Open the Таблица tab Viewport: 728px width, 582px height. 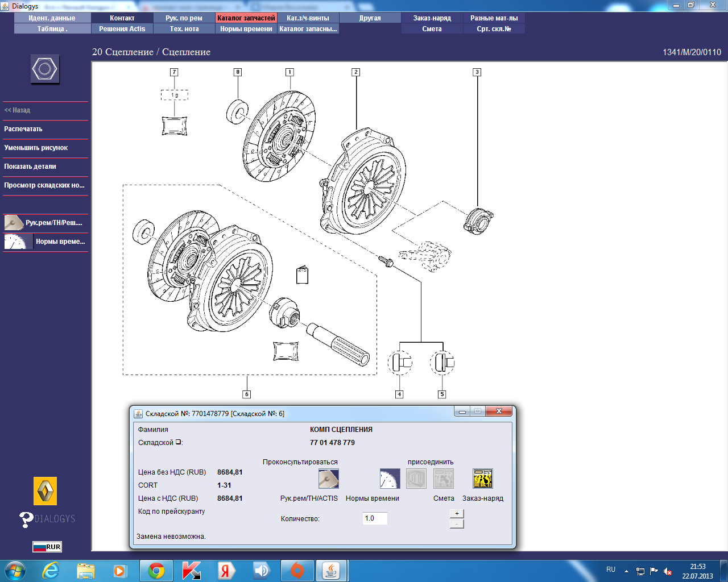click(x=52, y=29)
